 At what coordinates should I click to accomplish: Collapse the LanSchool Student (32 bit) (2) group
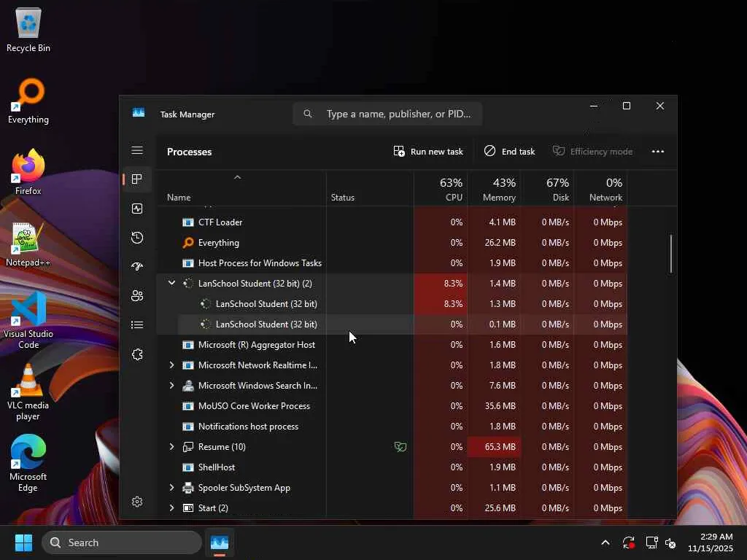tap(172, 283)
